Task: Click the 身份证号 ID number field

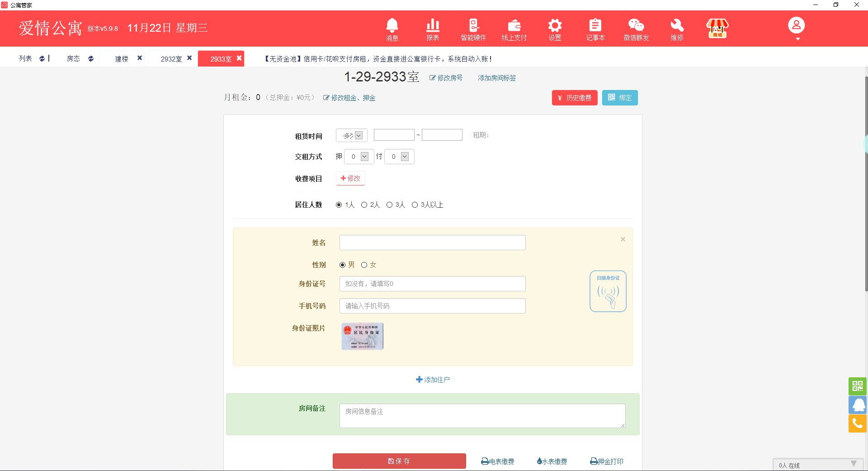Action: point(433,284)
